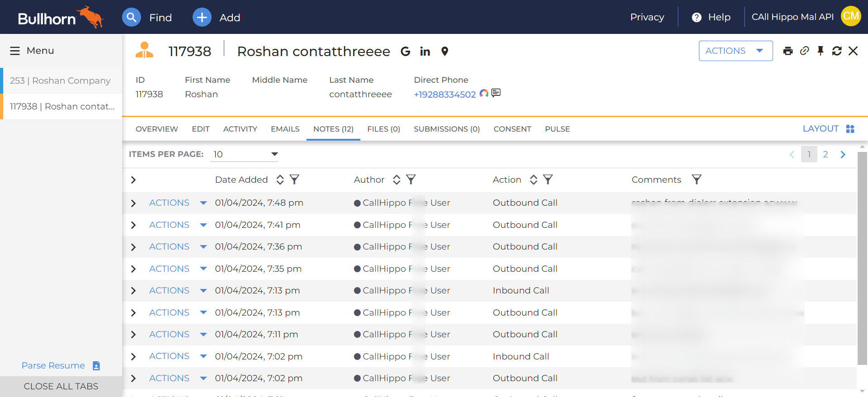Go to next page arrow
Image resolution: width=868 pixels, height=397 pixels.
tap(843, 154)
